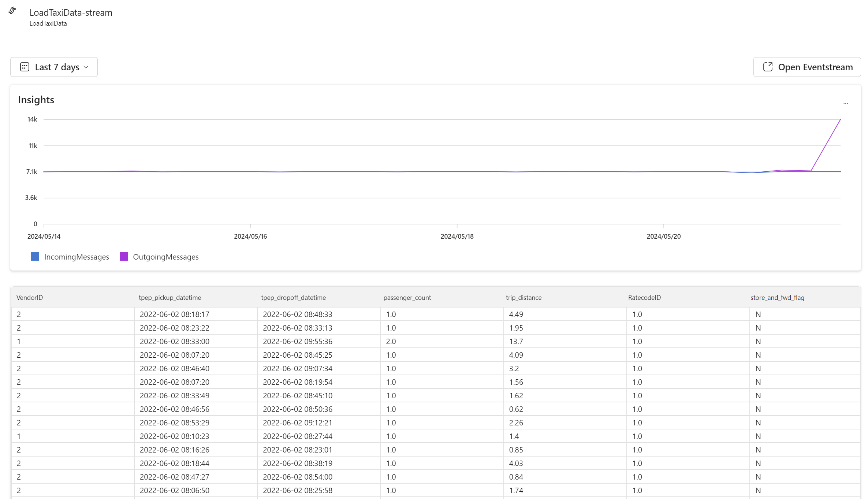
Task: Click the chart spike data point near 14k
Action: click(x=840, y=120)
